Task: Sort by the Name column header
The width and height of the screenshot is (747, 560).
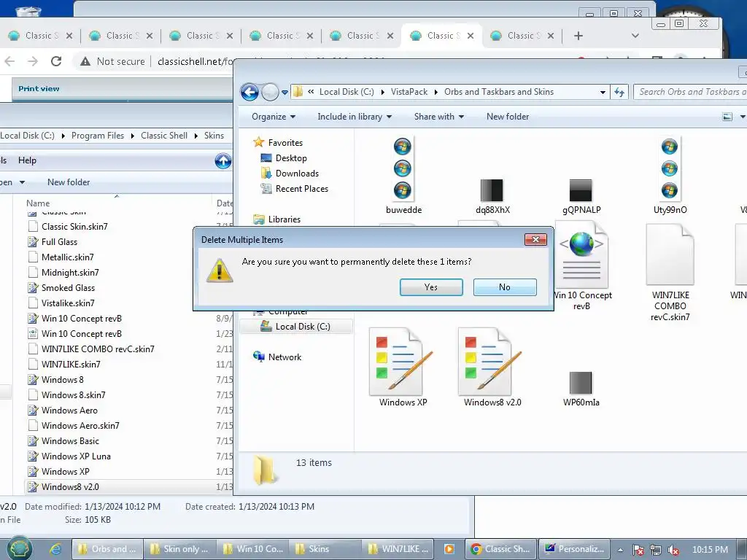Action: click(38, 203)
